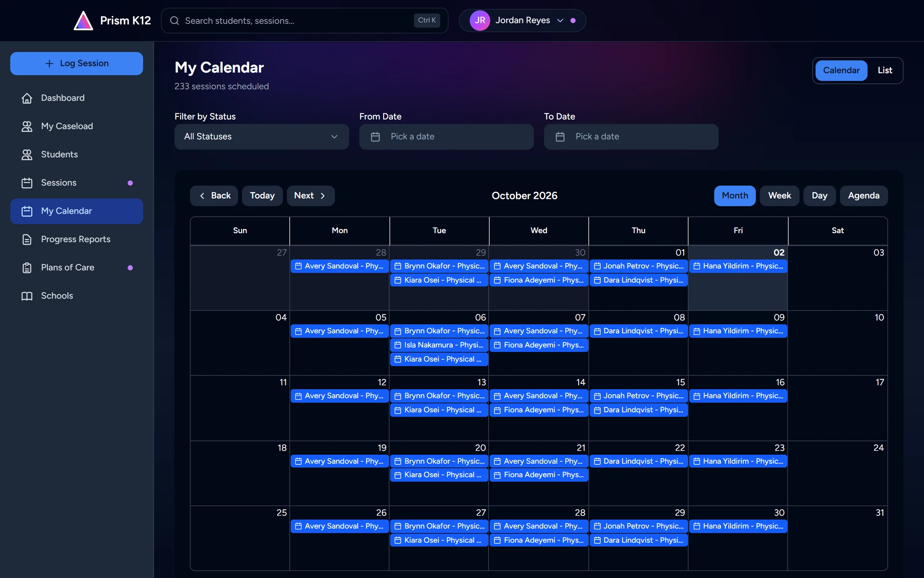Go back to the previous month

214,196
